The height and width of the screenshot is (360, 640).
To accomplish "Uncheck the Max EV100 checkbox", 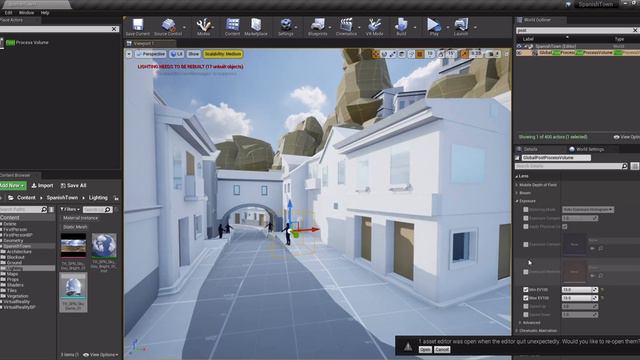I will coord(526,298).
